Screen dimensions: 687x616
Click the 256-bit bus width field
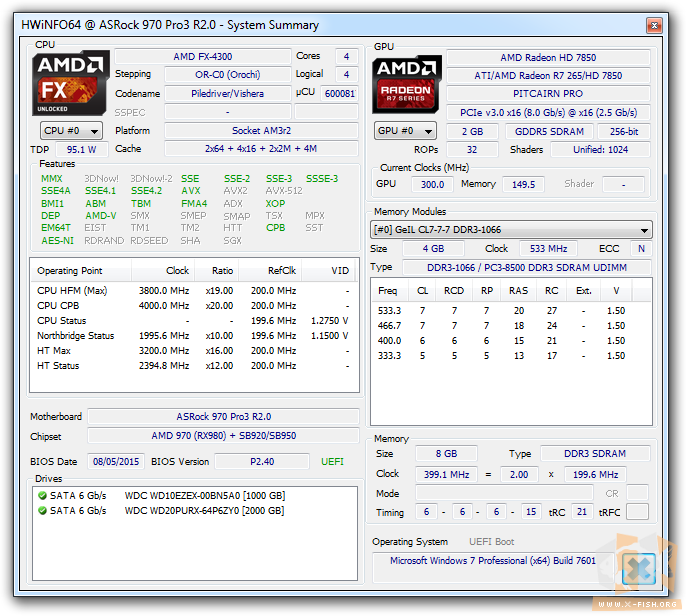[624, 131]
